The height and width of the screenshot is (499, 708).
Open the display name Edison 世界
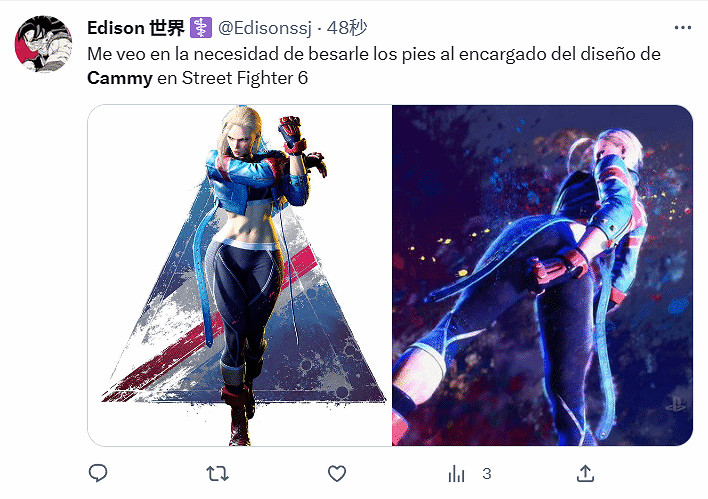point(136,28)
